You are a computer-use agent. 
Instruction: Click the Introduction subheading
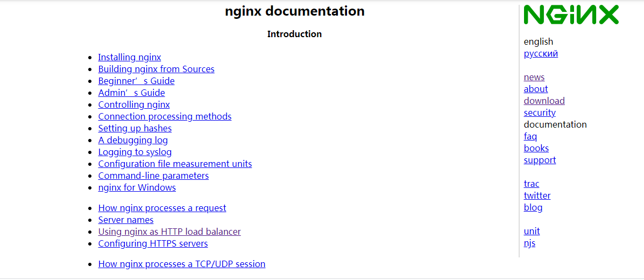(x=294, y=34)
